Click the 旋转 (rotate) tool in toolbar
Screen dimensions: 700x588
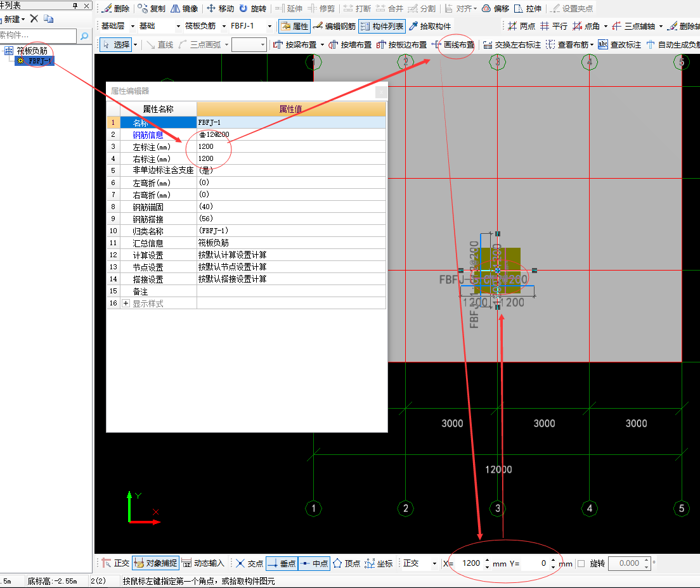[252, 9]
